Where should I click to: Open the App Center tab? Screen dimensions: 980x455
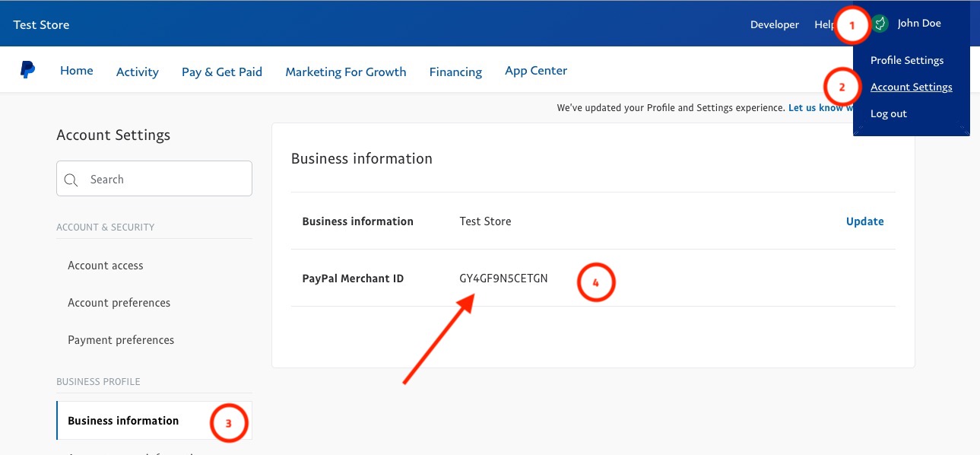tap(536, 71)
